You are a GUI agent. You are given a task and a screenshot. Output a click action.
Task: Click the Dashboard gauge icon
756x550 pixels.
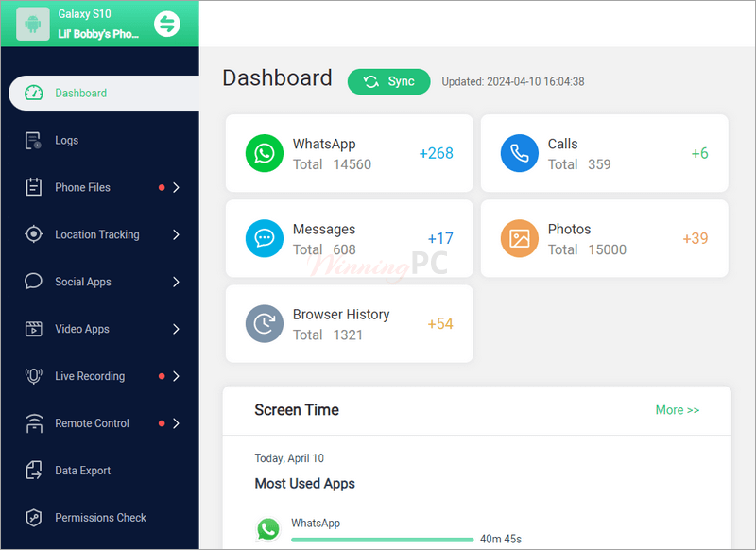pos(34,93)
